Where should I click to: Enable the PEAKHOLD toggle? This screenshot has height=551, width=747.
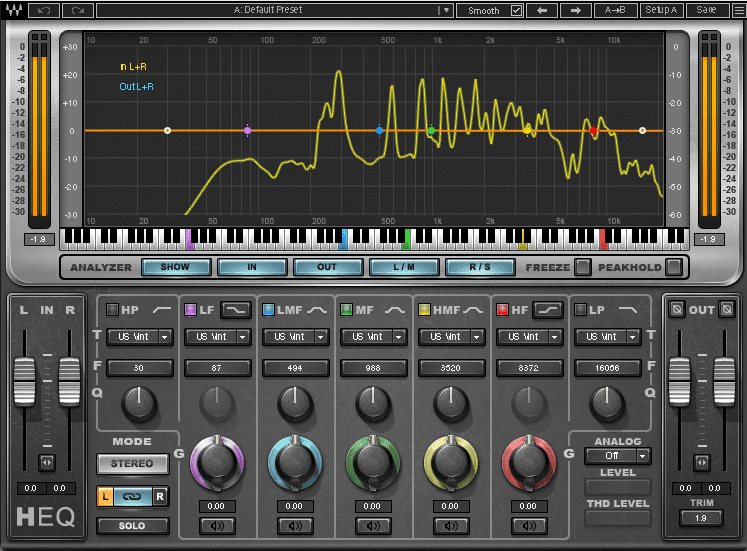pos(674,267)
